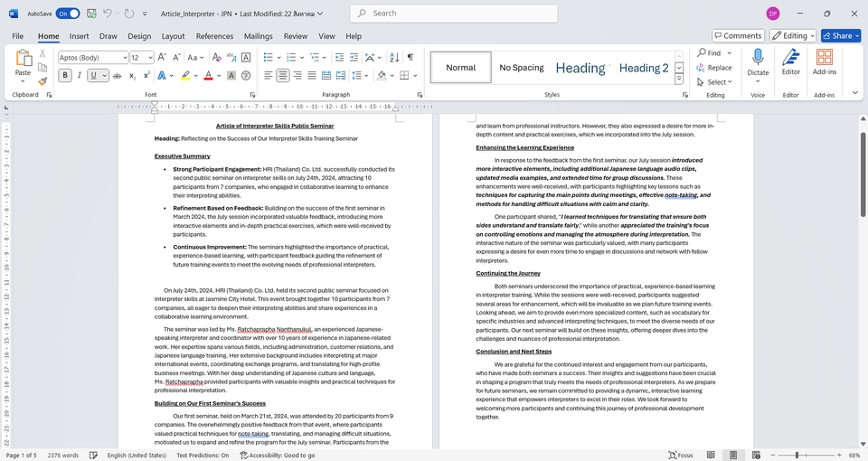Apply superscript formatting
Viewport: 868px width, 461px height.
146,75
